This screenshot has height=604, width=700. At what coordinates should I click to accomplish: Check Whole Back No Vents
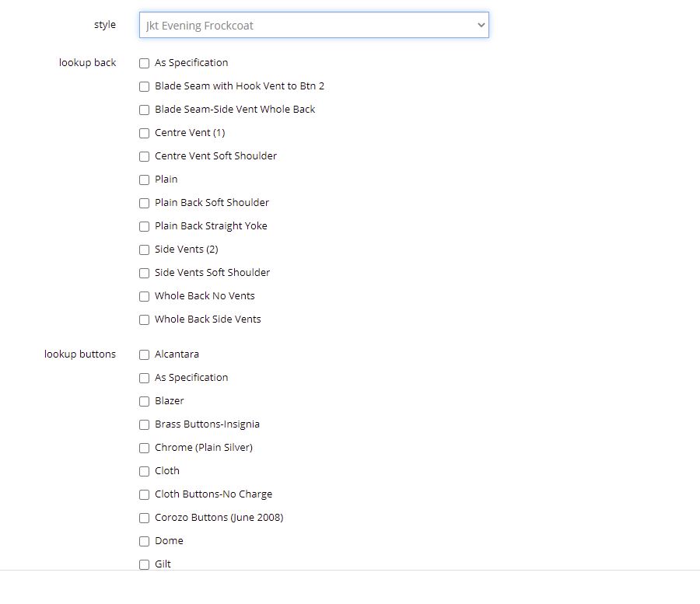click(x=144, y=296)
